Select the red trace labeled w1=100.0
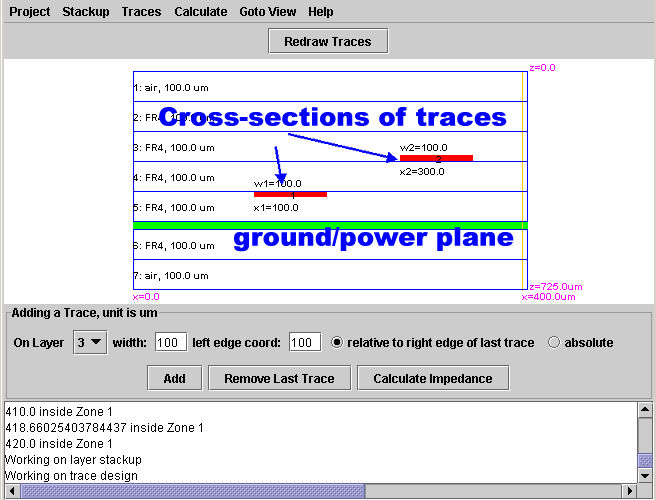656x500 pixels. coord(290,194)
